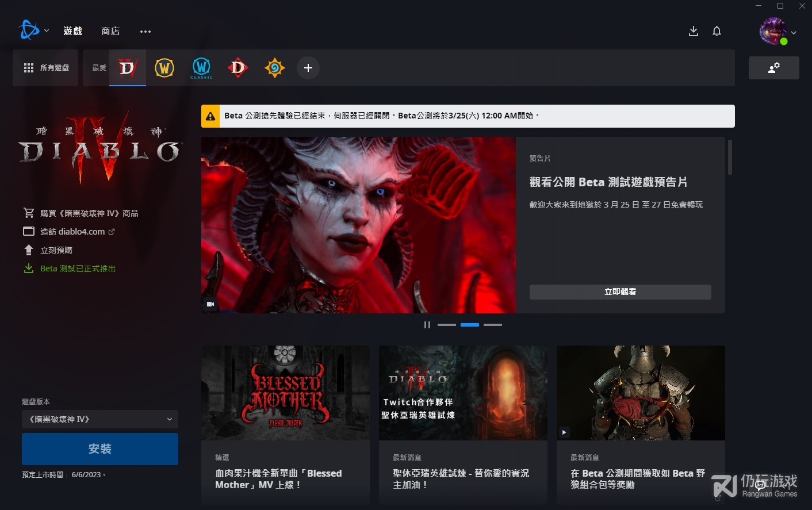
Task: Click the shopping cart icon
Action: [29, 213]
